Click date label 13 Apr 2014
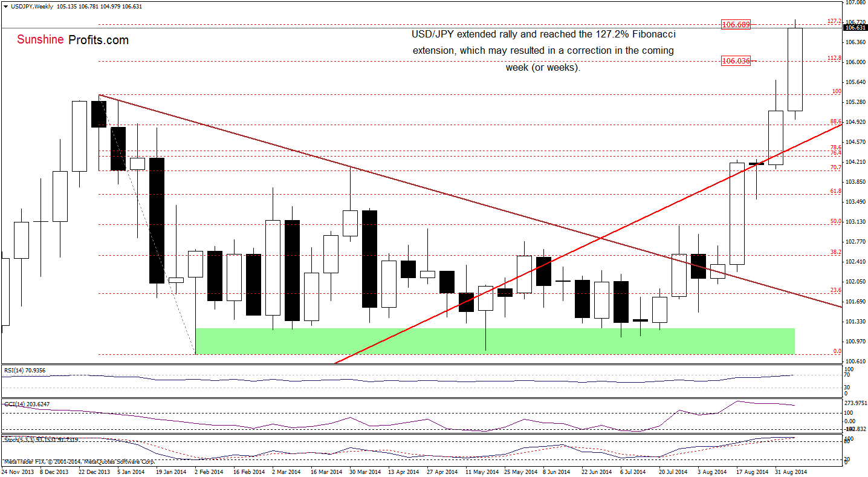Image resolution: width=868 pixels, height=477 pixels. coord(404,472)
